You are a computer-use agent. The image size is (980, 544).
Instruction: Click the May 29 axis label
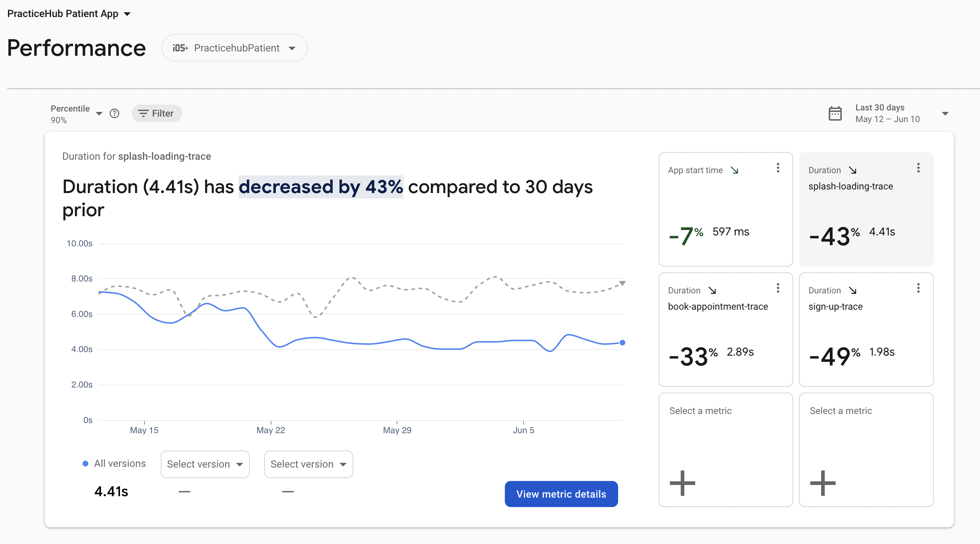(397, 430)
